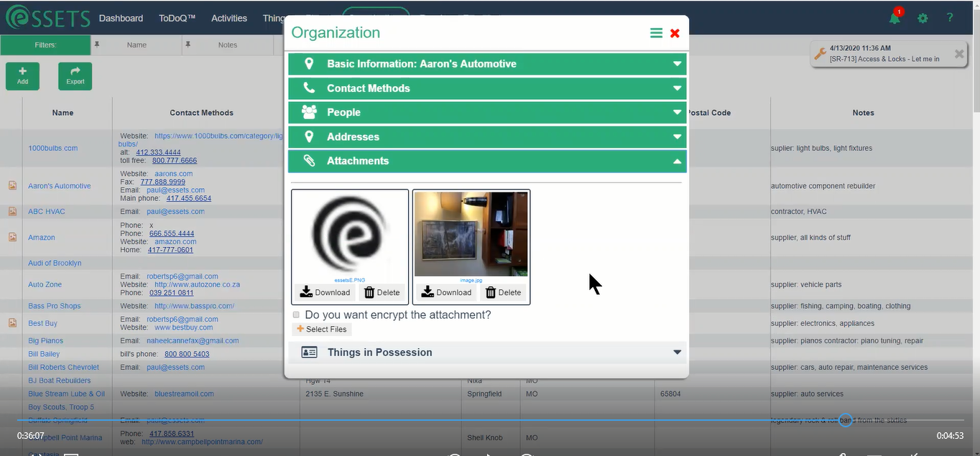Open the Best Buy organization link
The width and height of the screenshot is (980, 456).
pos(42,323)
